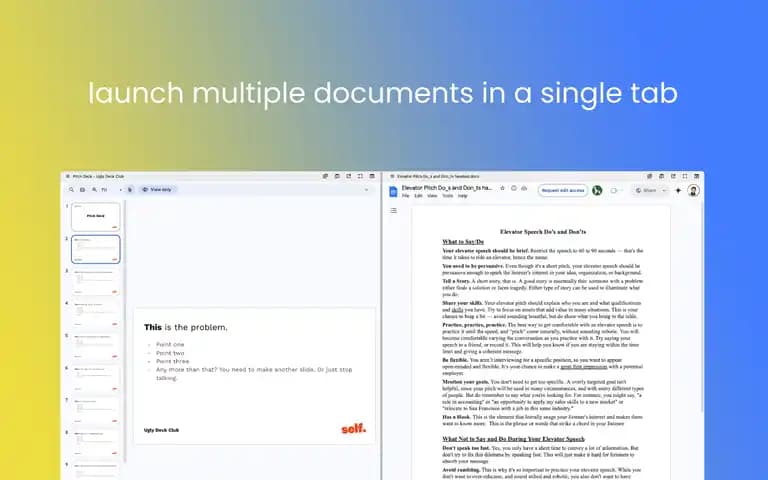Open the Google account profile picture

click(x=693, y=191)
